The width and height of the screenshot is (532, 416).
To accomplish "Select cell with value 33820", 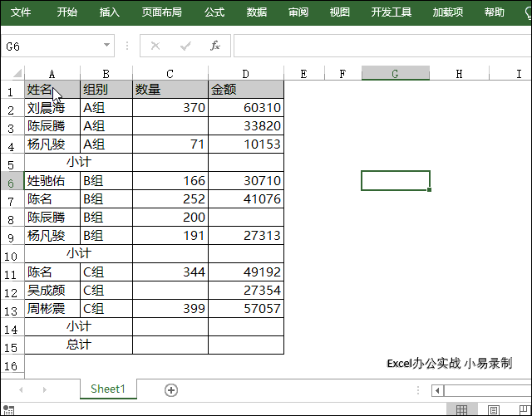I will tap(246, 126).
